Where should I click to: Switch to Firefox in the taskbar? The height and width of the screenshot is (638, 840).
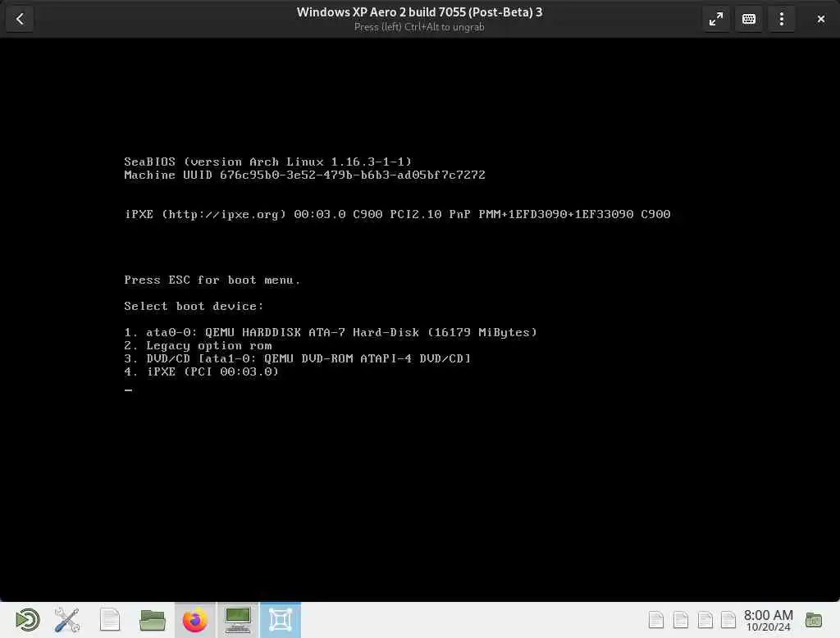pos(195,620)
